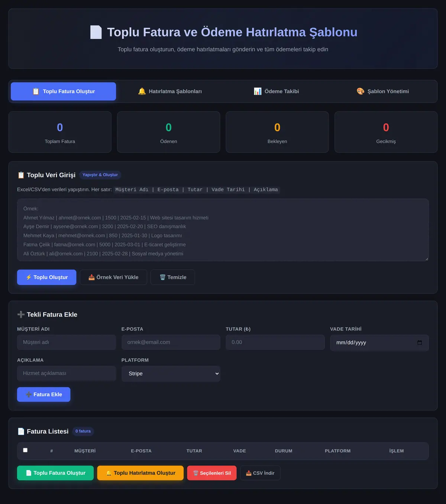Click the Müşteri Adı input field
The height and width of the screenshot is (504, 446).
(67, 342)
